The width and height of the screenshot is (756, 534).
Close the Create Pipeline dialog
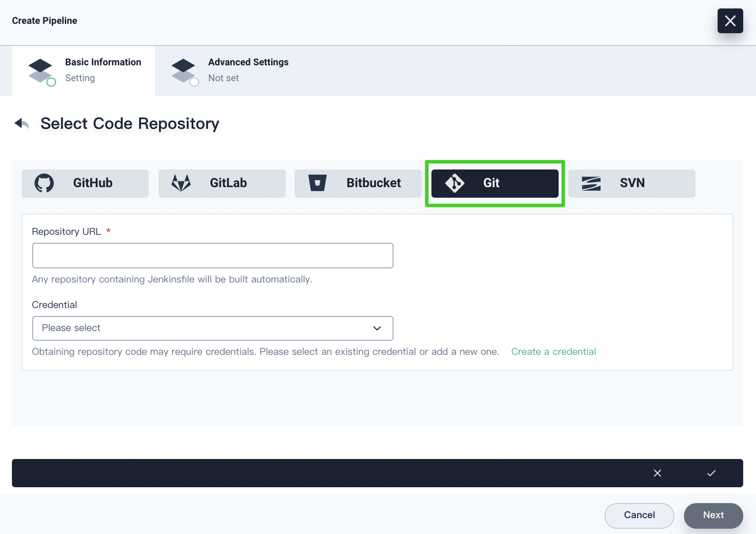(730, 21)
